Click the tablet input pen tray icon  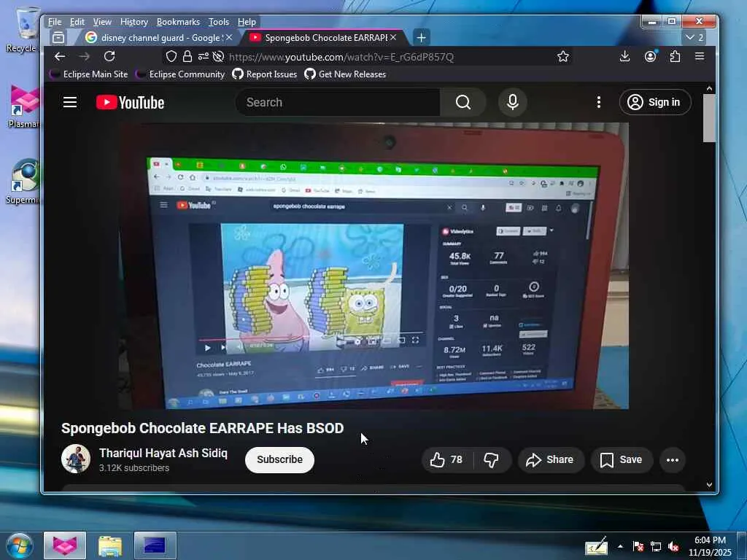point(597,546)
